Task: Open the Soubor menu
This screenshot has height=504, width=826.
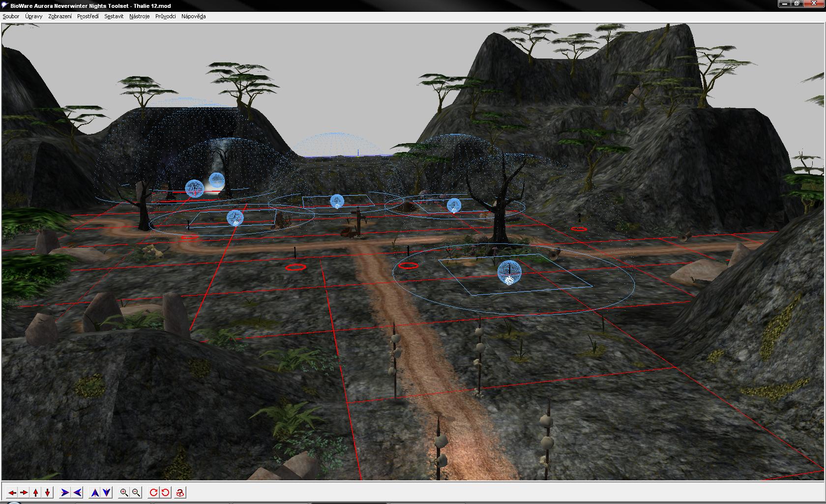Action: [11, 16]
